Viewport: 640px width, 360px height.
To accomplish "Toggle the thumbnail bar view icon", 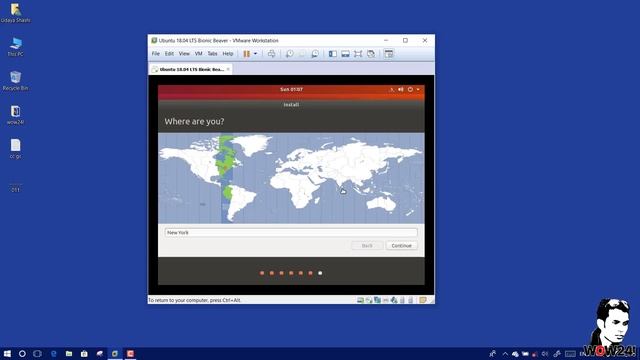I will tap(345, 54).
